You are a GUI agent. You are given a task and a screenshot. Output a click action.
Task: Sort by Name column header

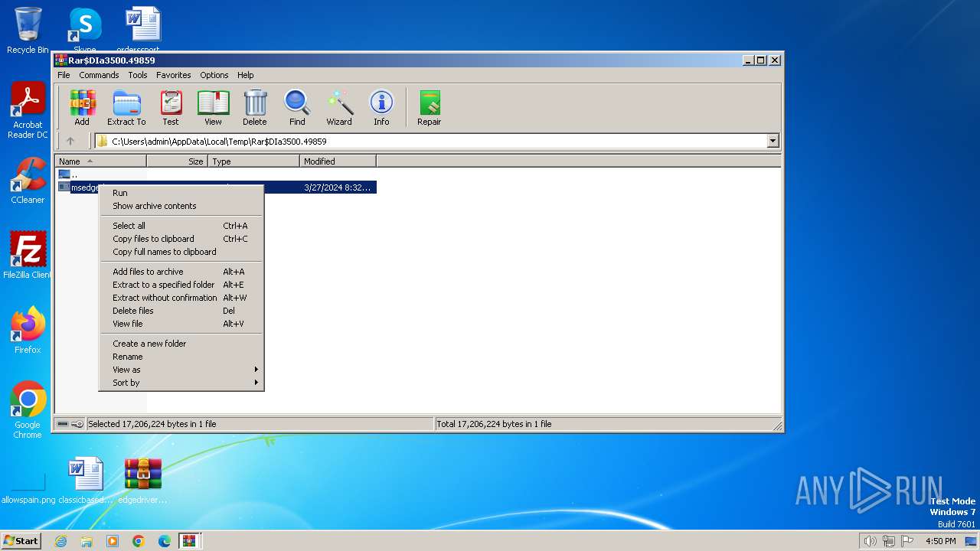[x=100, y=161]
